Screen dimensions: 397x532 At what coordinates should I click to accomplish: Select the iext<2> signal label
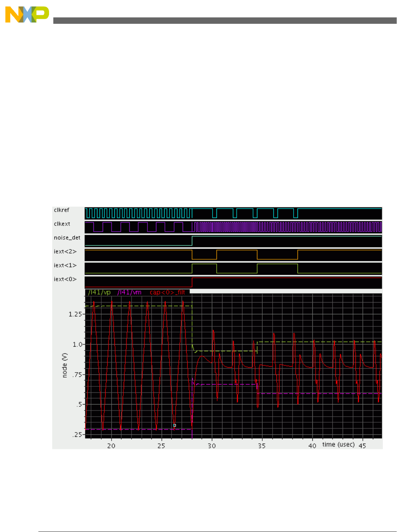tap(65, 251)
